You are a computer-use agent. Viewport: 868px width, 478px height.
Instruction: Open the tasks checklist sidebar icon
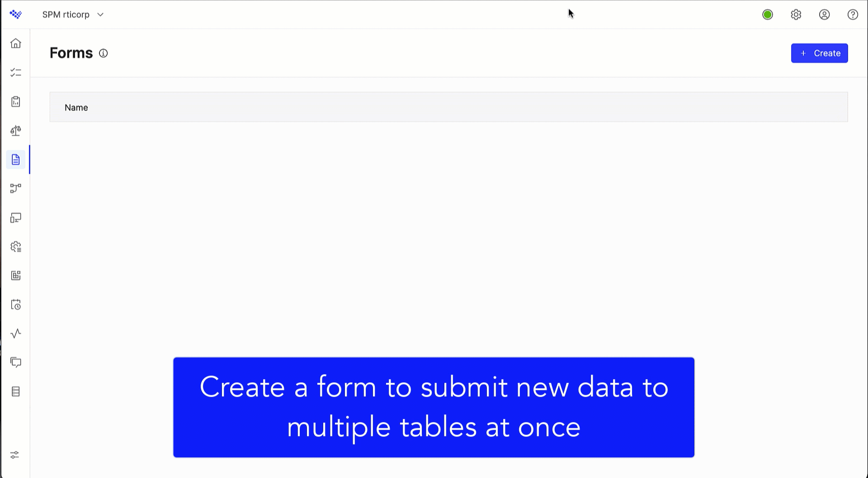[16, 72]
